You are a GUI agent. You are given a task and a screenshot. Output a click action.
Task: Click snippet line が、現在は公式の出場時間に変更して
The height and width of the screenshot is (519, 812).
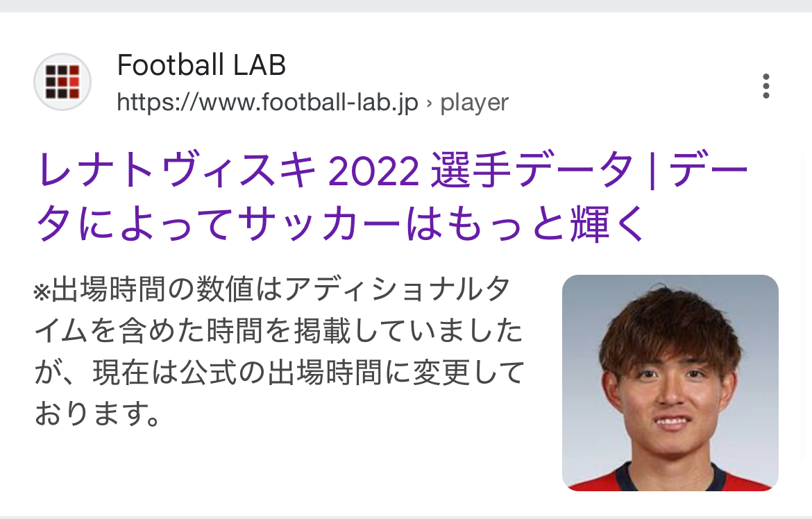280,373
